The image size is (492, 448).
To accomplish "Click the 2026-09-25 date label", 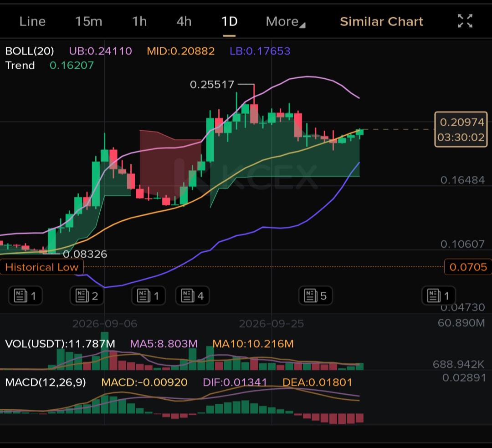I will point(272,324).
